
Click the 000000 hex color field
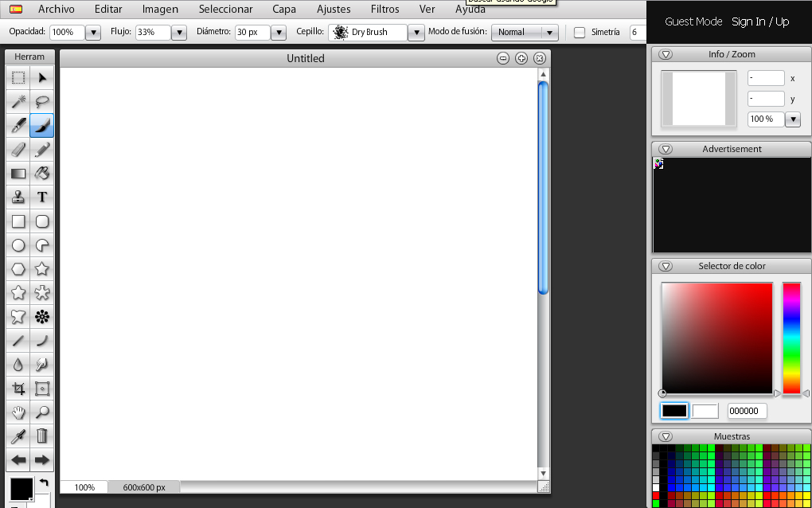(746, 411)
